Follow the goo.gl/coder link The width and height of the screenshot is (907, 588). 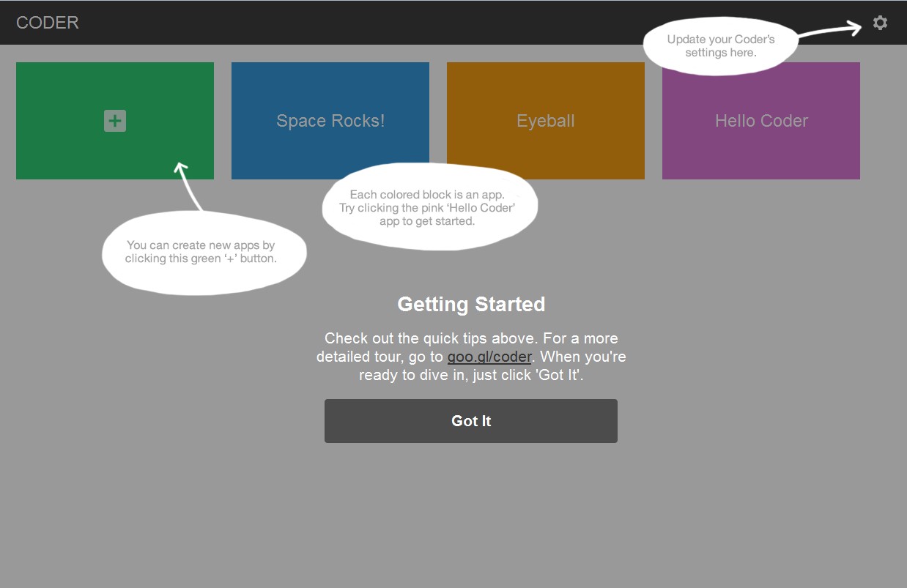click(x=489, y=357)
